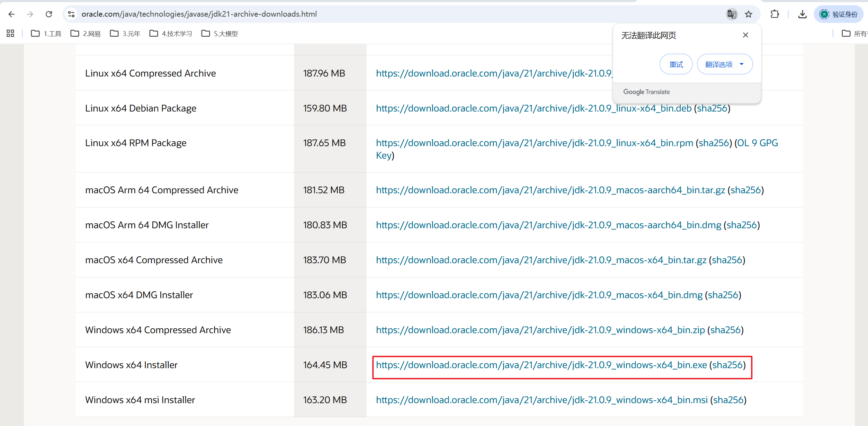The height and width of the screenshot is (426, 868).
Task: Click the browser back arrow
Action: [11, 14]
